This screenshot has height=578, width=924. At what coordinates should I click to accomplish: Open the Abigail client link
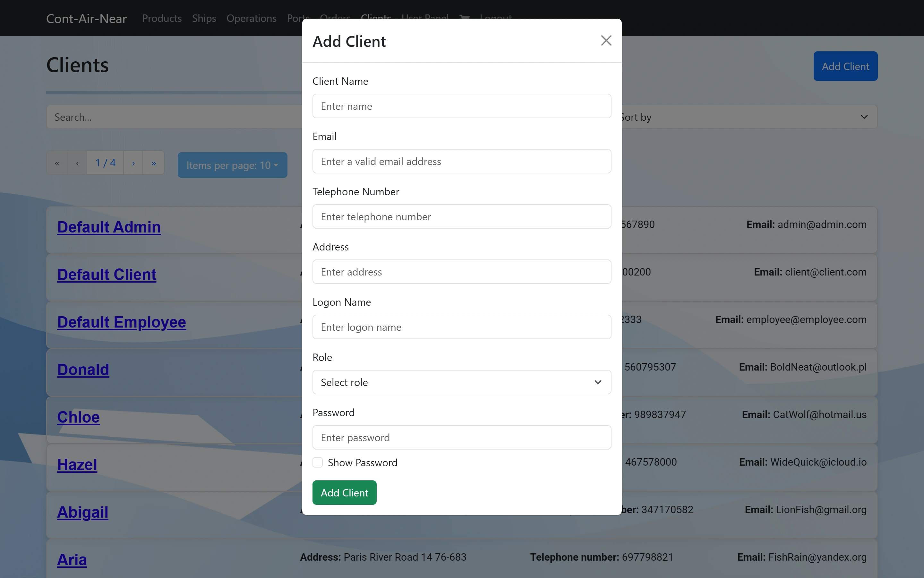click(x=82, y=512)
